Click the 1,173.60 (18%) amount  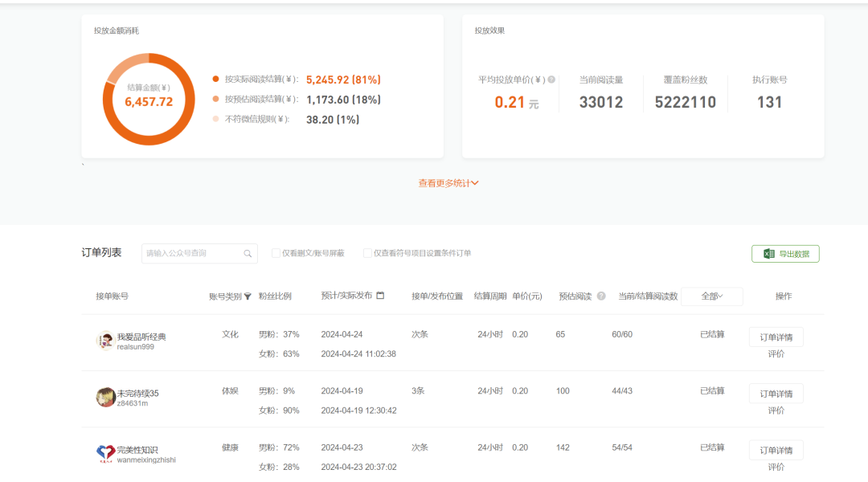[x=343, y=100]
